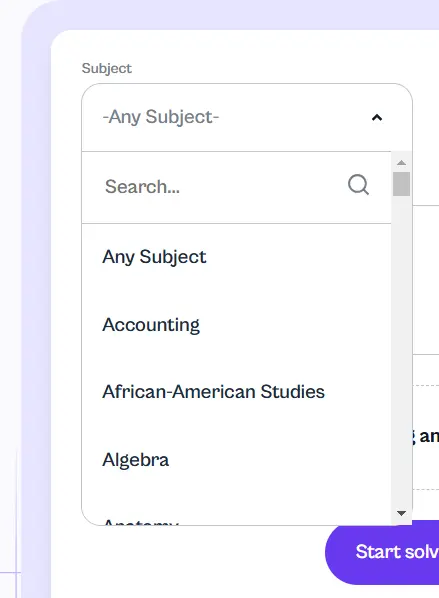Choose Accounting from the subject list
This screenshot has height=598, width=439.
pos(236,325)
